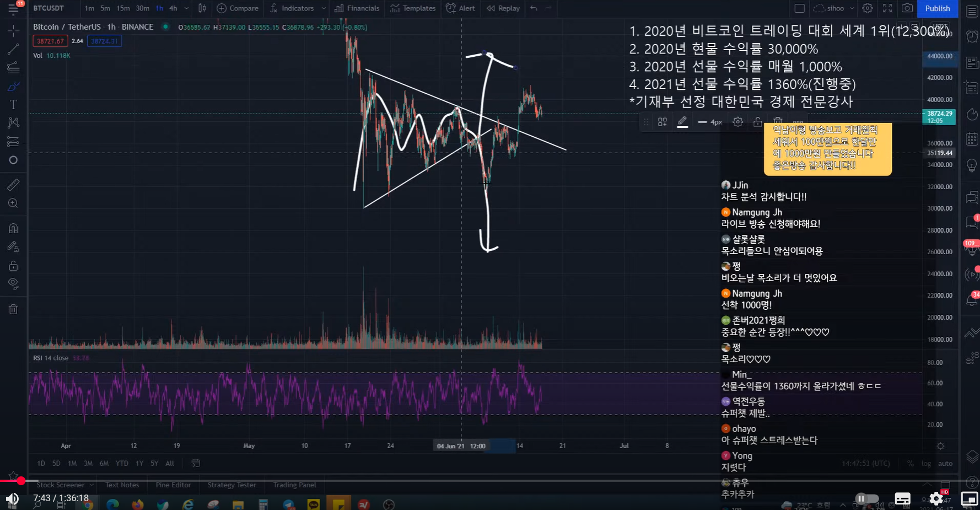This screenshot has width=980, height=510.
Task: Expand the favorite indicators dropdown arrow
Action: [x=324, y=8]
